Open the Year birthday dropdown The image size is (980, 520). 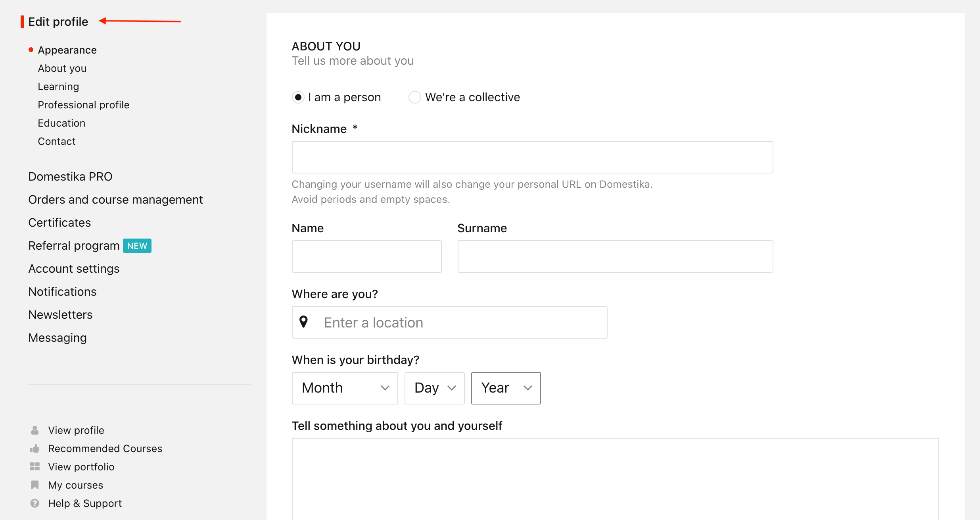[506, 388]
